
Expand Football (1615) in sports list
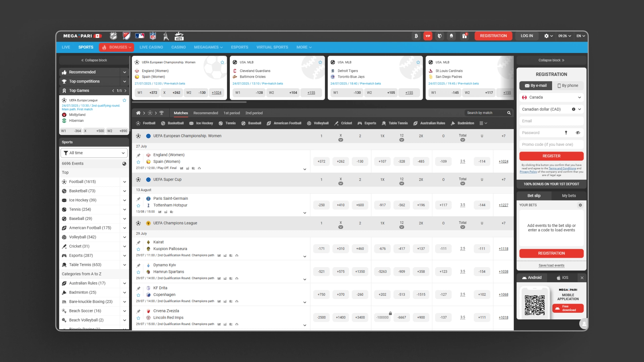124,182
